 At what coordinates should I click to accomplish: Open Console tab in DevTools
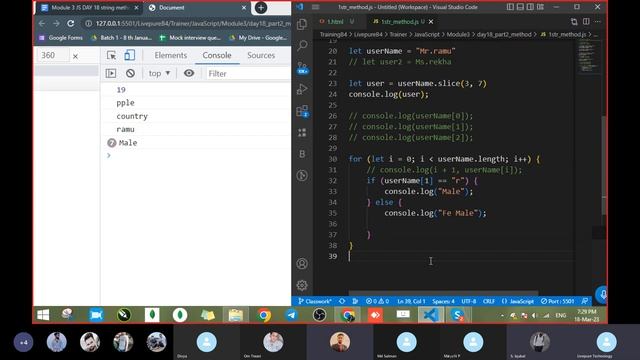(217, 55)
